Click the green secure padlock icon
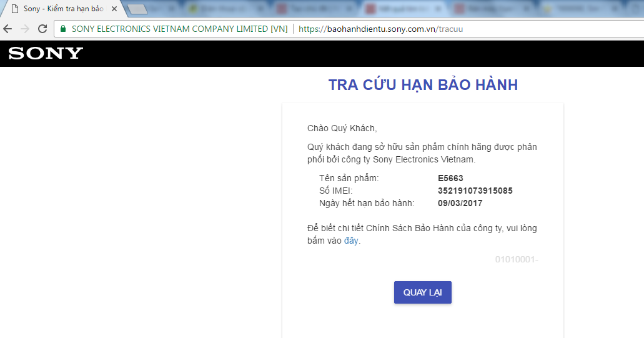Image resolution: width=644 pixels, height=338 pixels. point(63,29)
